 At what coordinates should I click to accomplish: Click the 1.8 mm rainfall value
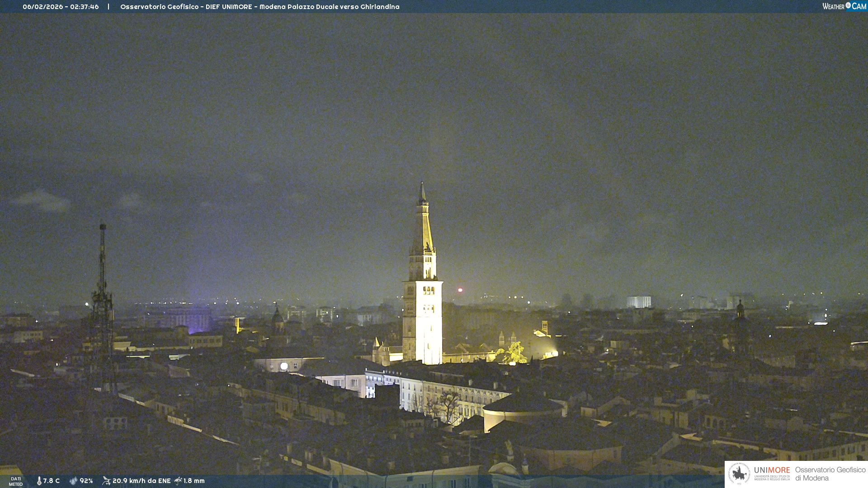pos(194,481)
